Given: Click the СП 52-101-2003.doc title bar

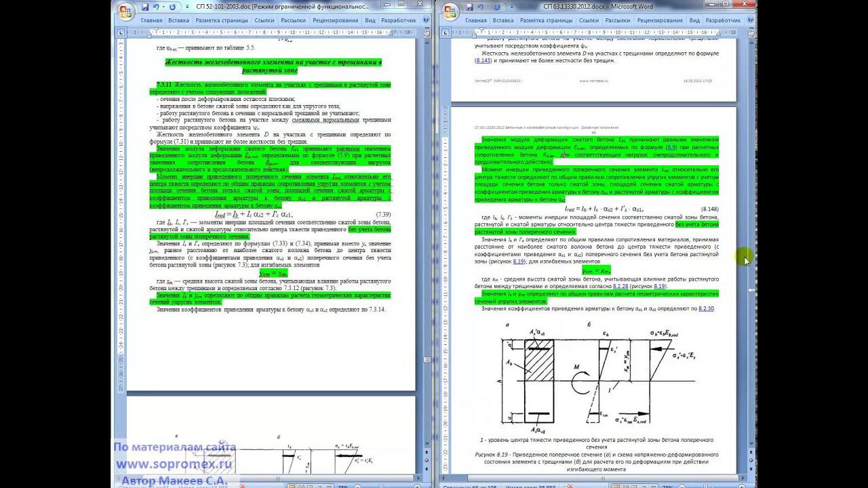Looking at the screenshot, I should pyautogui.click(x=283, y=7).
